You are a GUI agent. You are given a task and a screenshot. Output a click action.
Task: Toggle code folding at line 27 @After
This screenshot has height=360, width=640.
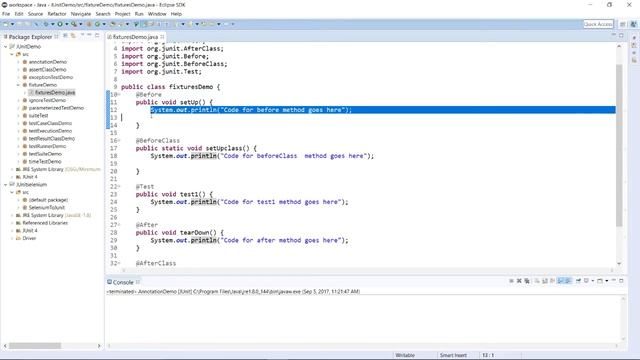tap(119, 225)
